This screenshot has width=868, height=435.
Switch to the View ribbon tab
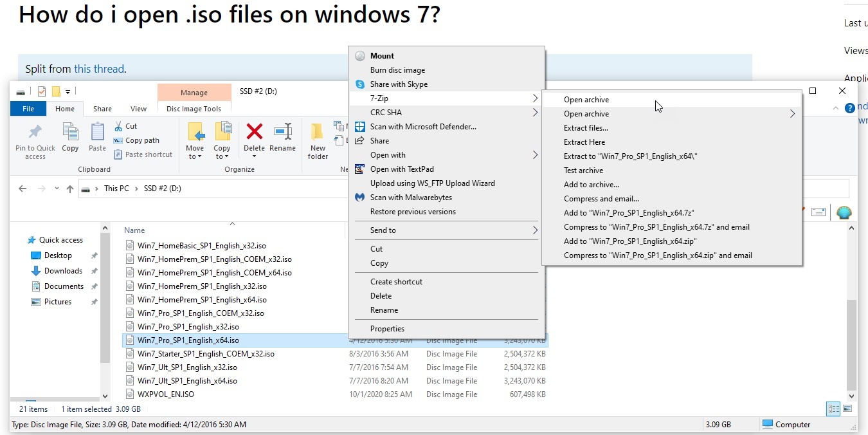[x=139, y=108]
